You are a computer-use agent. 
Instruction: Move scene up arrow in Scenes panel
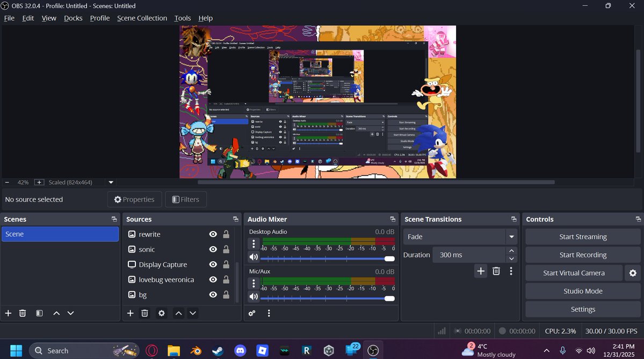tap(56, 313)
